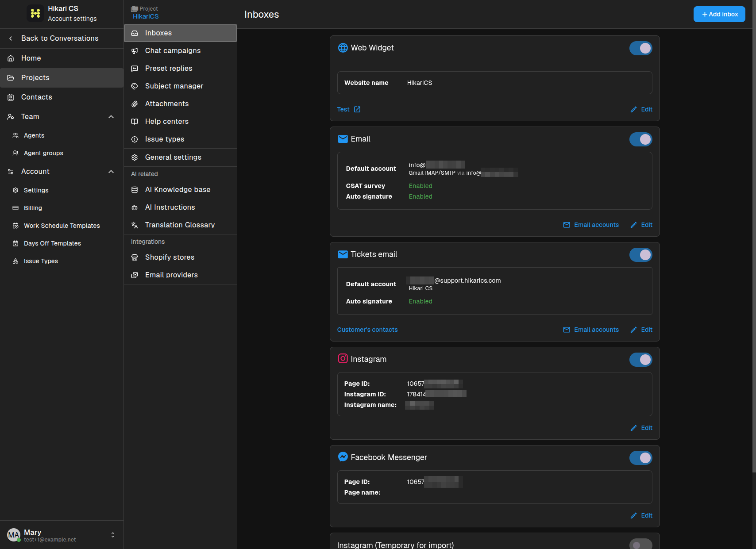
Task: Click the HikariCS project breadcrumb link
Action: (x=146, y=16)
